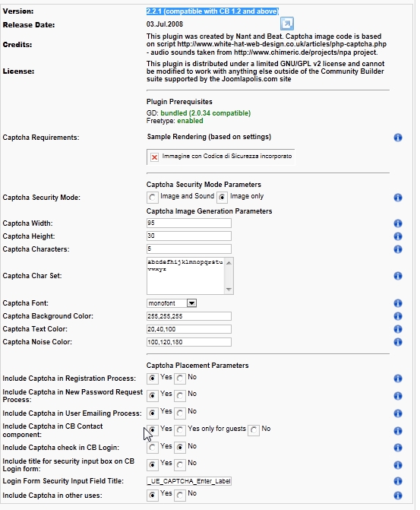This screenshot has width=420, height=510.
Task: Click the broken sample captcha image icon
Action: click(x=154, y=157)
